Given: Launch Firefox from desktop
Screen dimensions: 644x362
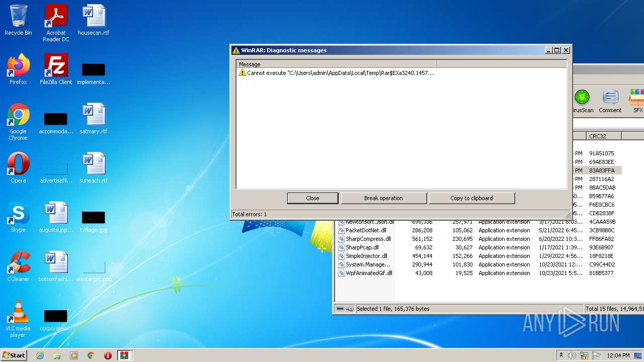Looking at the screenshot, I should tap(18, 69).
